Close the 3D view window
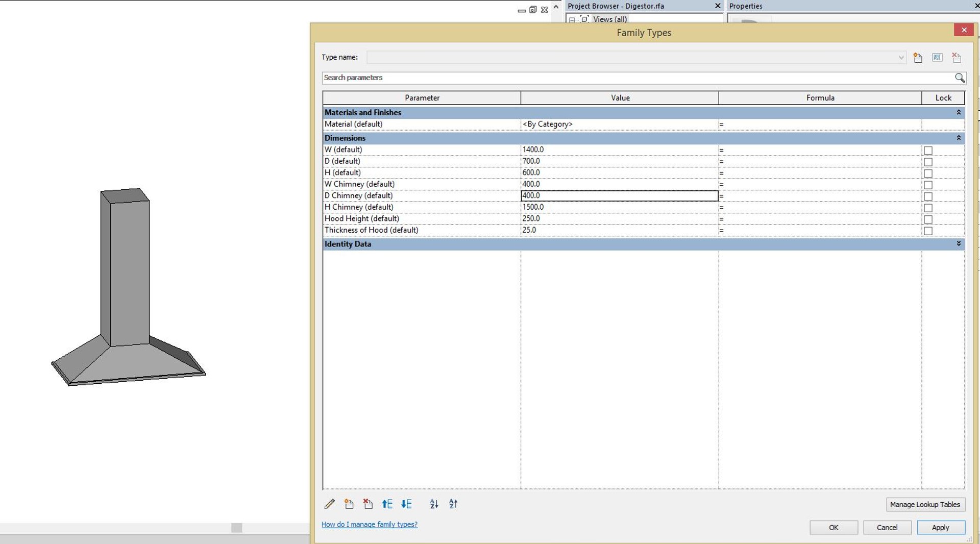Screen dimensions: 980x544 [x=545, y=10]
